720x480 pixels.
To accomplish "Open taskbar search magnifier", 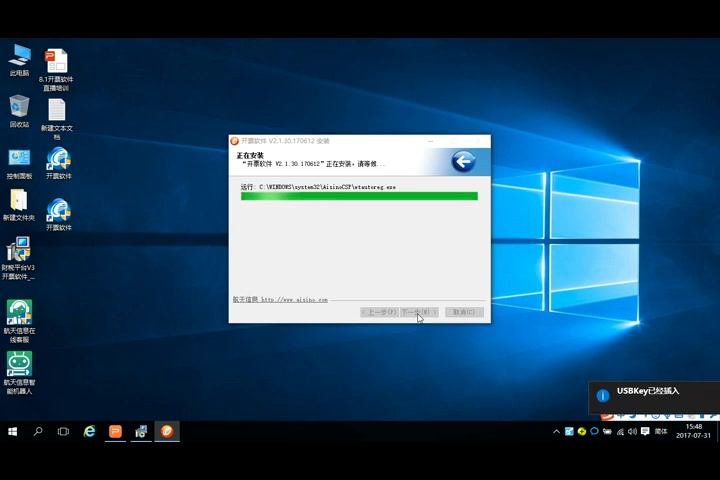I will (38, 431).
